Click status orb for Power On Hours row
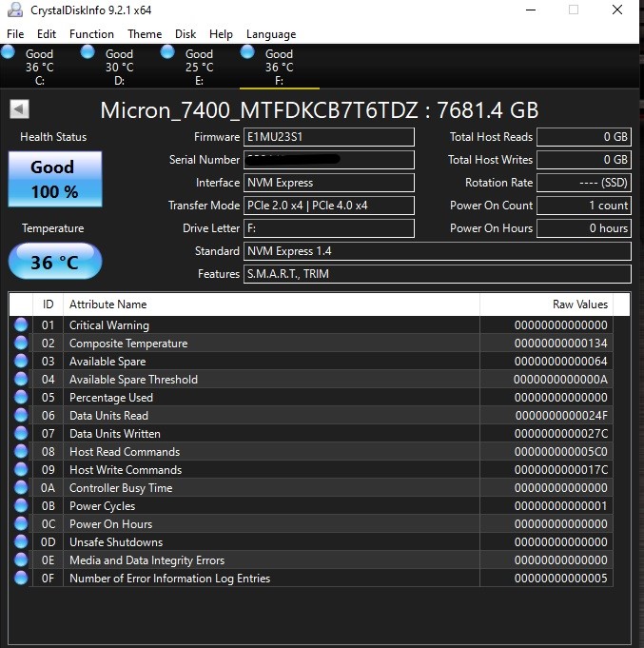Image resolution: width=644 pixels, height=648 pixels. [x=21, y=523]
